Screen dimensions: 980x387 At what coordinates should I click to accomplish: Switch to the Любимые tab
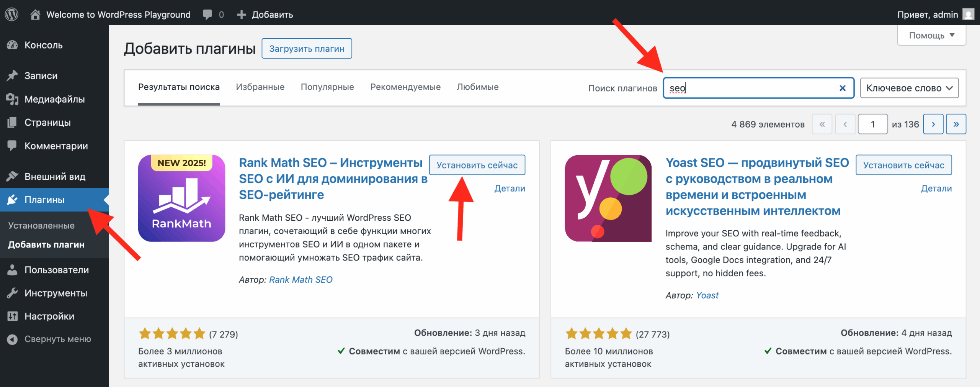click(478, 87)
